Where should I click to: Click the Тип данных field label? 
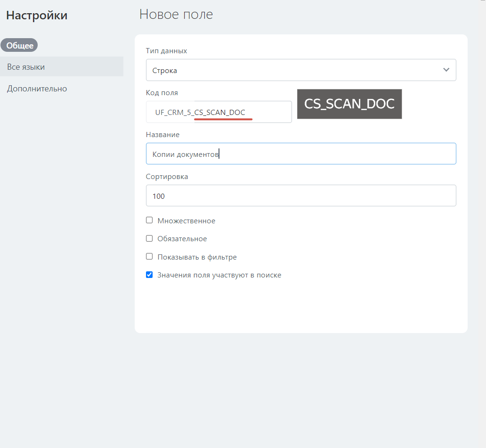pos(166,51)
